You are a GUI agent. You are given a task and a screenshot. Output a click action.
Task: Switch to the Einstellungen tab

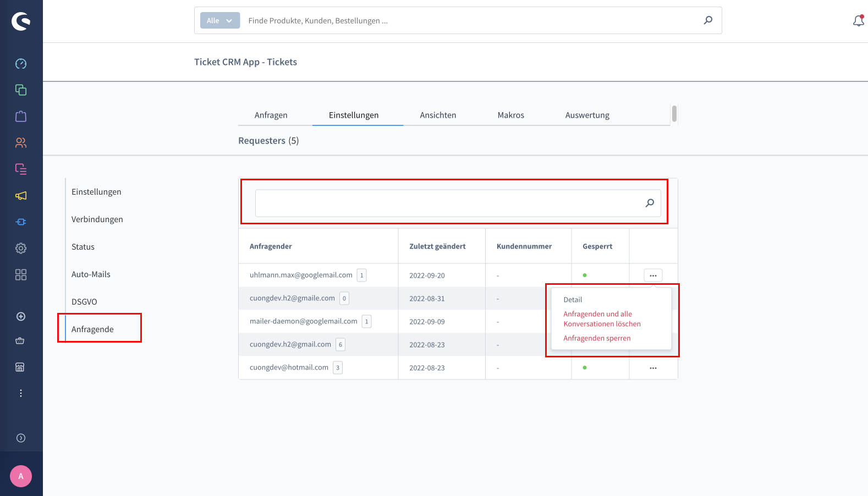click(354, 115)
